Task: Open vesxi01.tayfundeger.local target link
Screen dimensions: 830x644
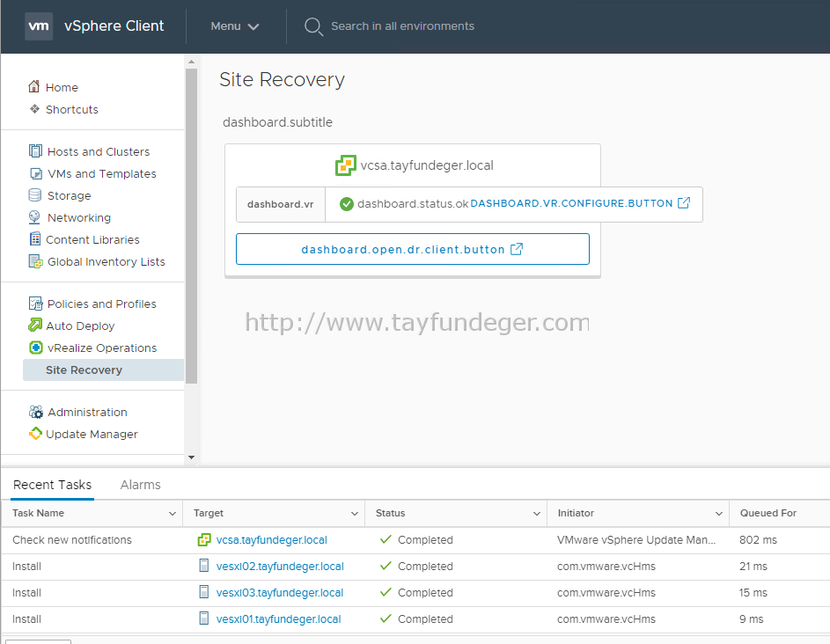Action: point(278,619)
